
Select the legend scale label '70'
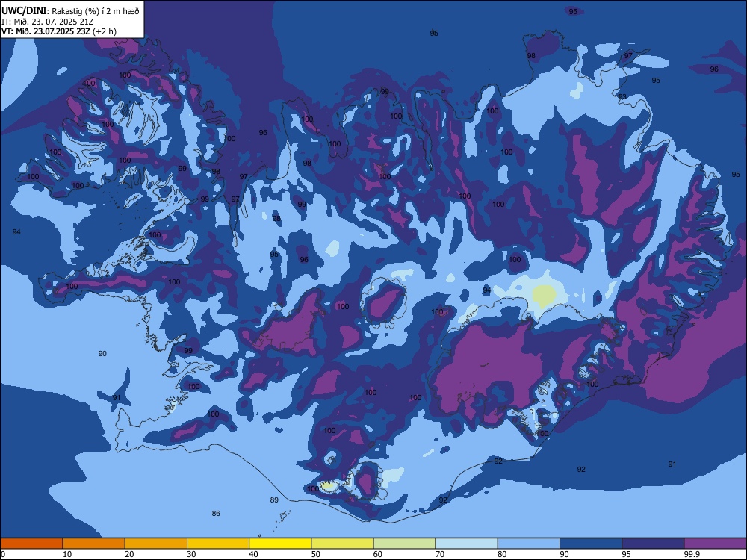[440, 554]
